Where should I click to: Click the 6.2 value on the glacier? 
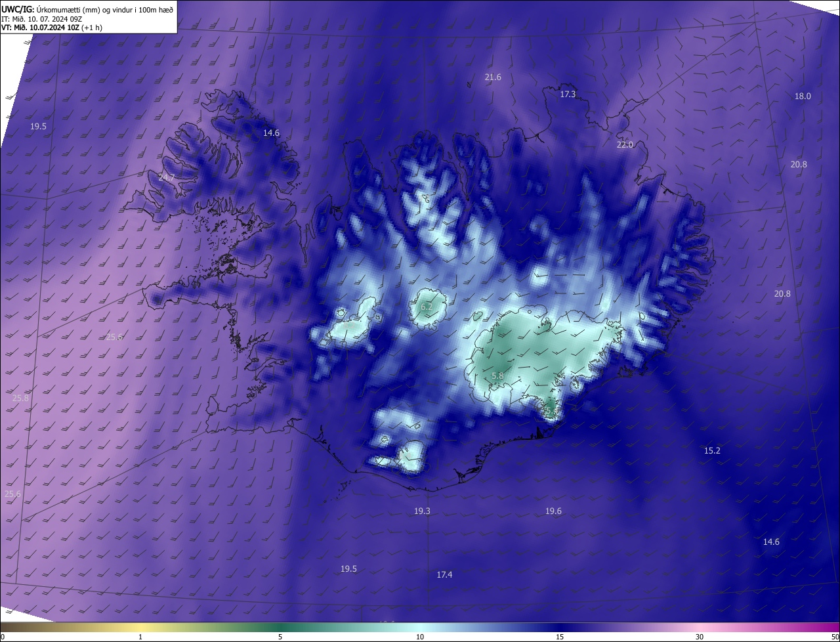(427, 307)
